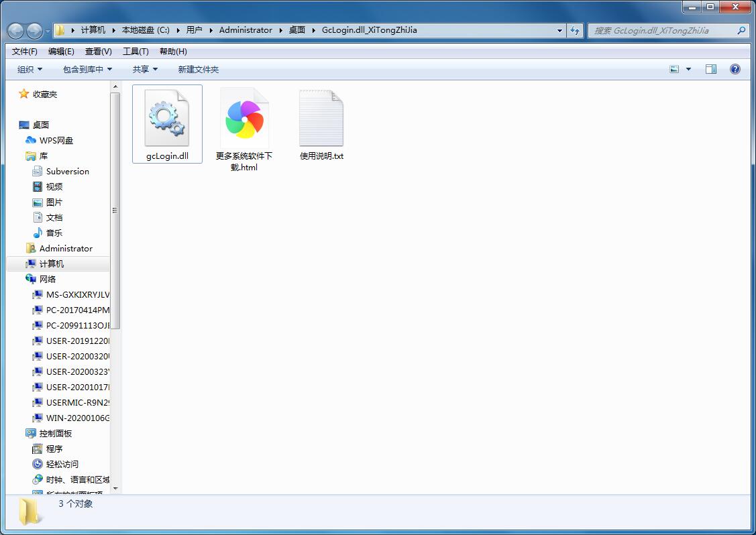Open the 编辑(E) menu
This screenshot has width=756, height=535.
tap(61, 51)
